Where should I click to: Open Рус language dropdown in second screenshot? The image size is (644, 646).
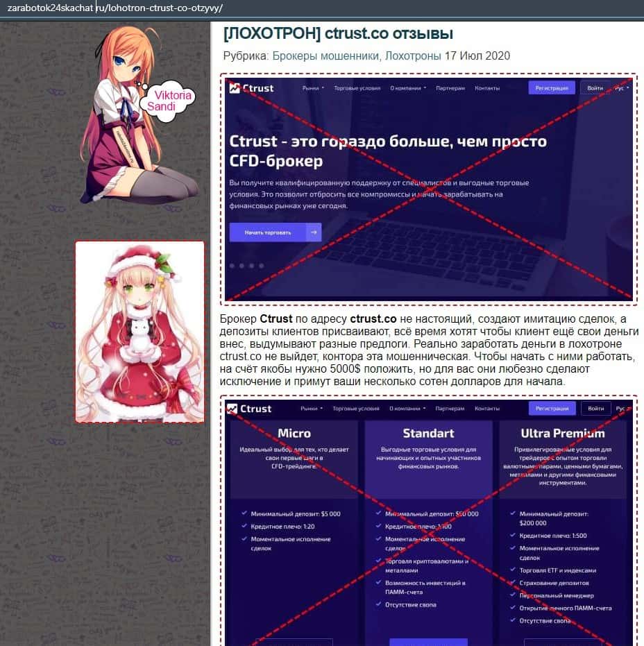coord(622,409)
